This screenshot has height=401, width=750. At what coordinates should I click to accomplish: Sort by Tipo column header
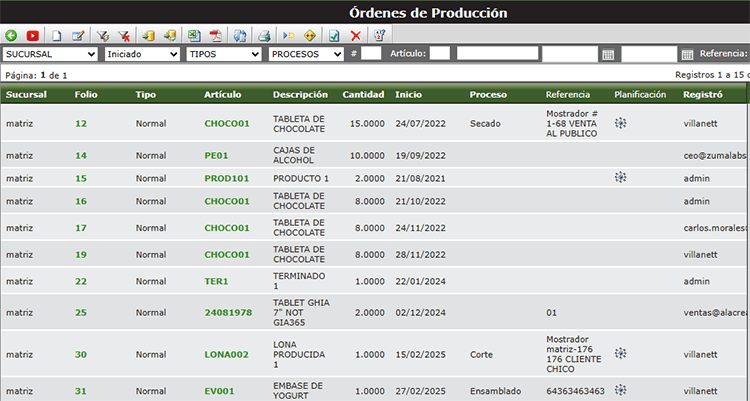[x=145, y=94]
